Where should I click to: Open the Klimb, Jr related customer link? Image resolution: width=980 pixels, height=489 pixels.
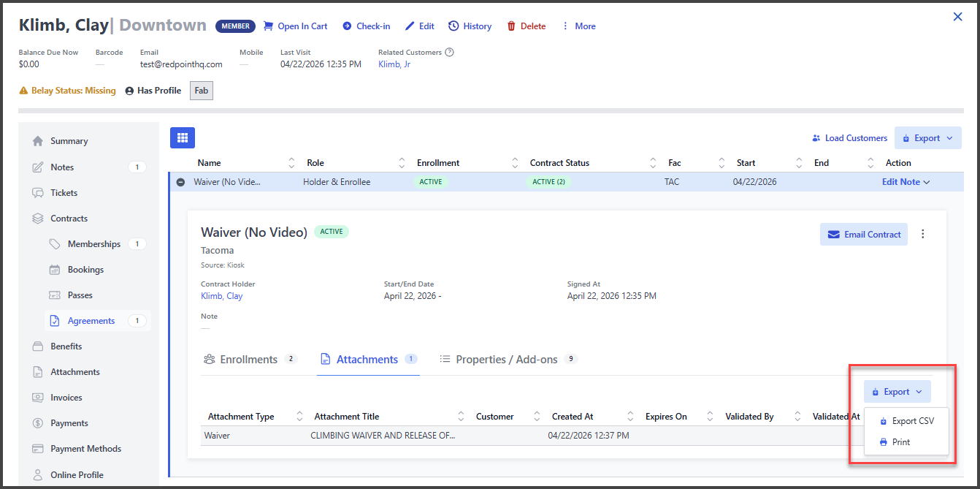[x=394, y=64]
